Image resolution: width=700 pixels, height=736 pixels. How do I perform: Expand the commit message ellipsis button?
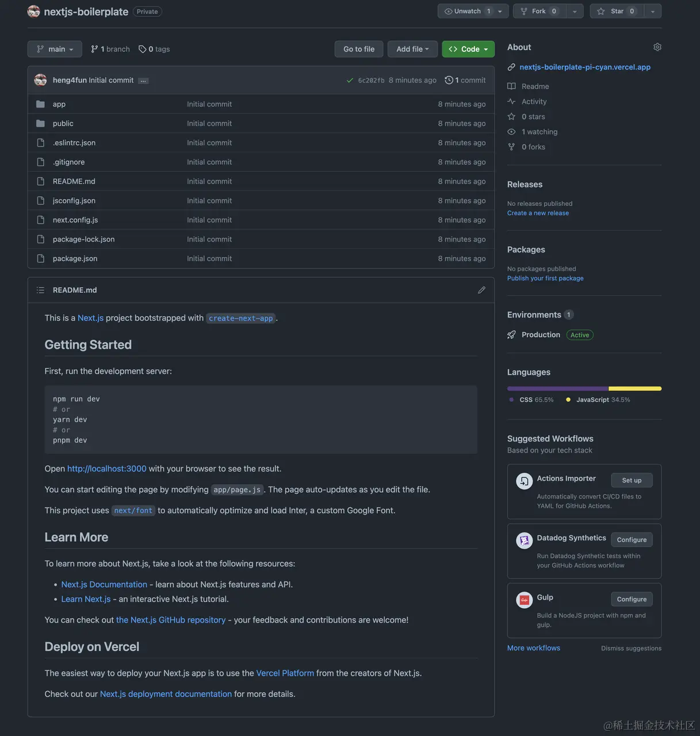(x=143, y=80)
